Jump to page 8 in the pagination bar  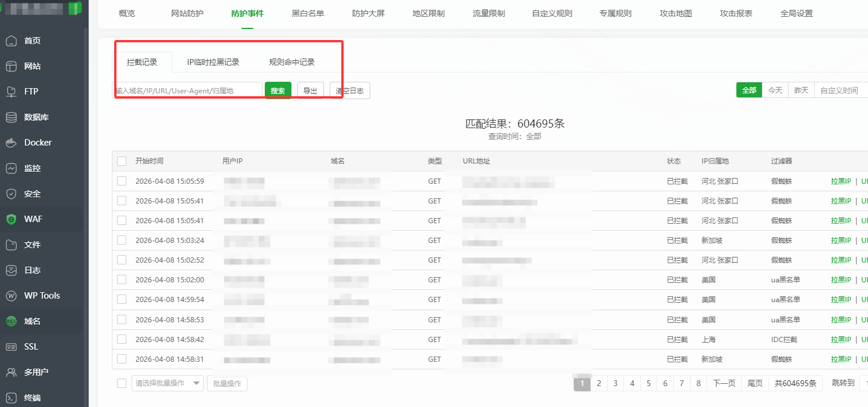[x=698, y=383]
